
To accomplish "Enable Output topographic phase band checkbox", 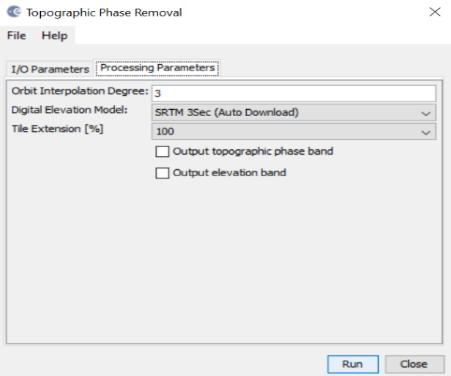I will click(162, 152).
